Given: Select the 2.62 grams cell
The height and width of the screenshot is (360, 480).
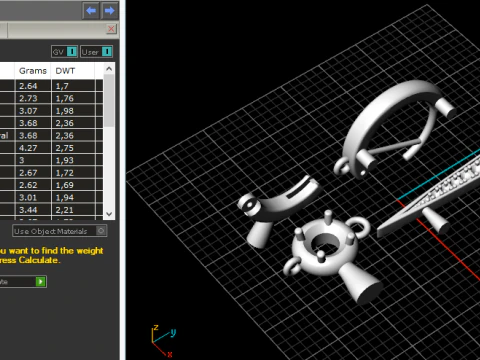Looking at the screenshot, I should coord(33,185).
